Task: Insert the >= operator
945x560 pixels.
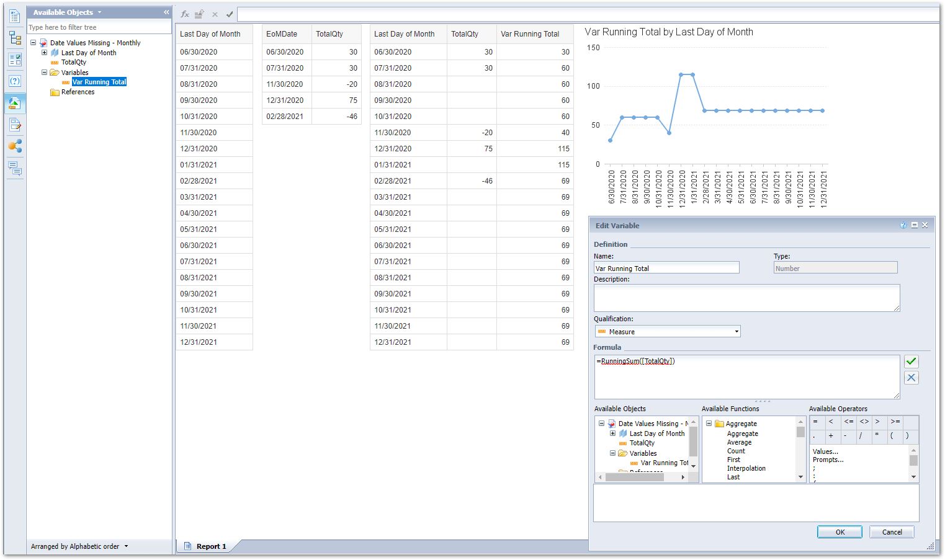Action: click(x=895, y=422)
